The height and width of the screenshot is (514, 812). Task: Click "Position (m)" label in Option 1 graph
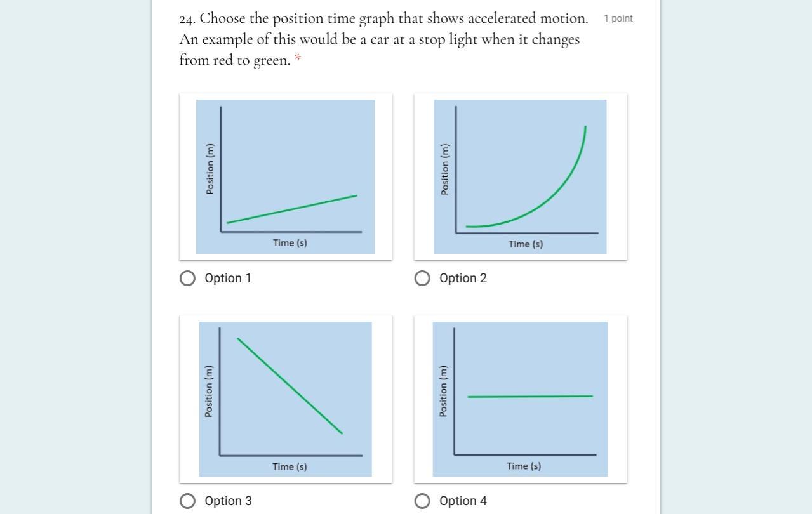(x=210, y=169)
